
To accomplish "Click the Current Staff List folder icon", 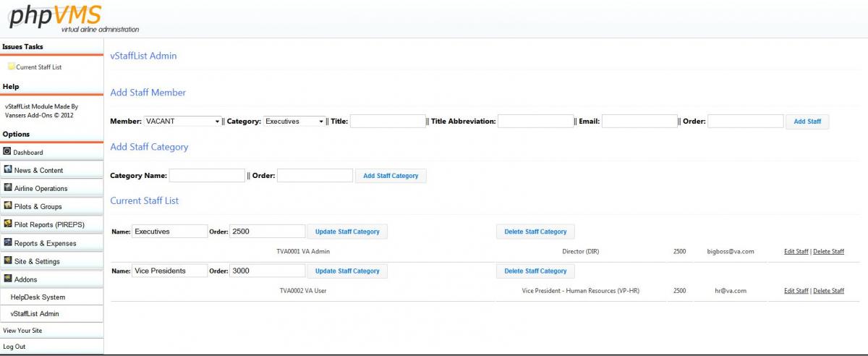I will point(11,67).
